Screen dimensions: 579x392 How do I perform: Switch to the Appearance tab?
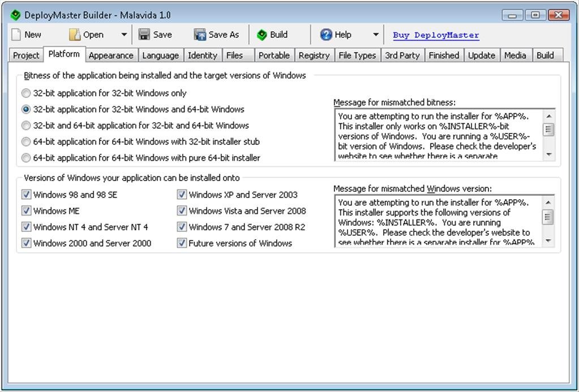pos(111,55)
